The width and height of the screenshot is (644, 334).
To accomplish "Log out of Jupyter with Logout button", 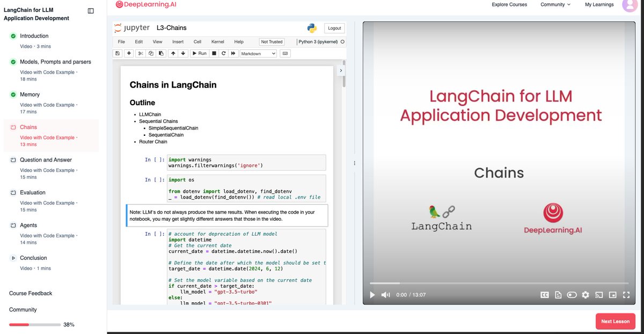I will 334,28.
